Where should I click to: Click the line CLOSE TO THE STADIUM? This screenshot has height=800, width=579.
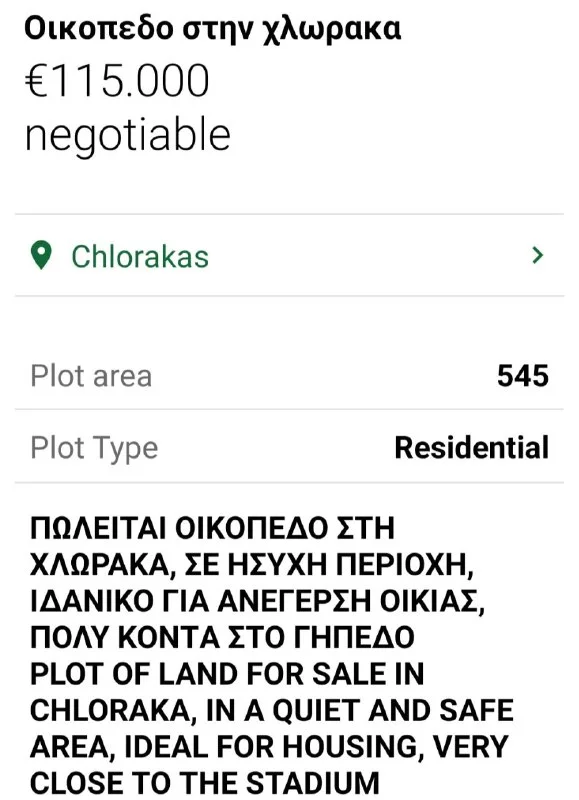pyautogui.click(x=205, y=783)
